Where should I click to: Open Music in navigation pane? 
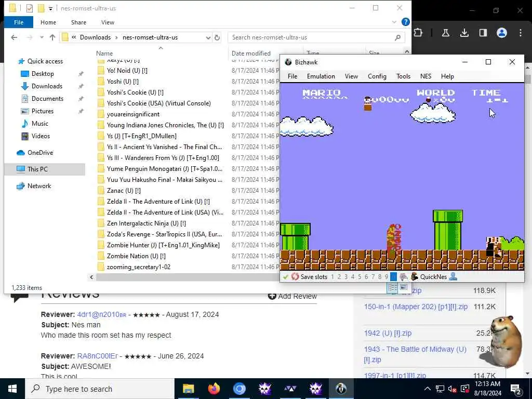click(39, 124)
